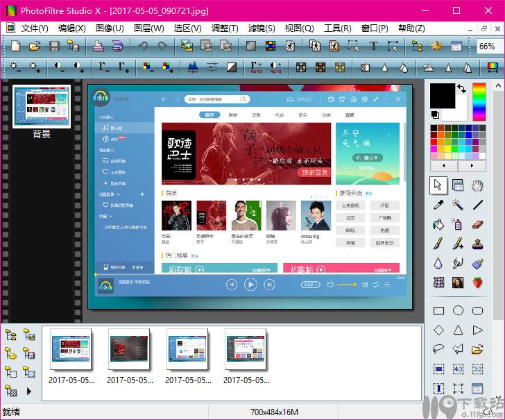Viewport: 505px width, 420px height.
Task: Show next palette colors arrow
Action: pos(472,166)
